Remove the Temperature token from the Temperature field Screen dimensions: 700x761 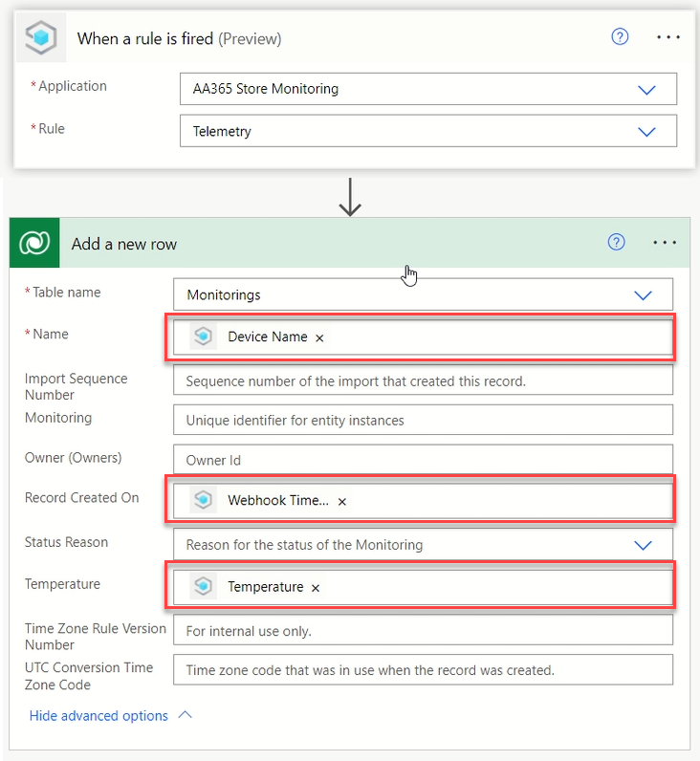(x=316, y=588)
